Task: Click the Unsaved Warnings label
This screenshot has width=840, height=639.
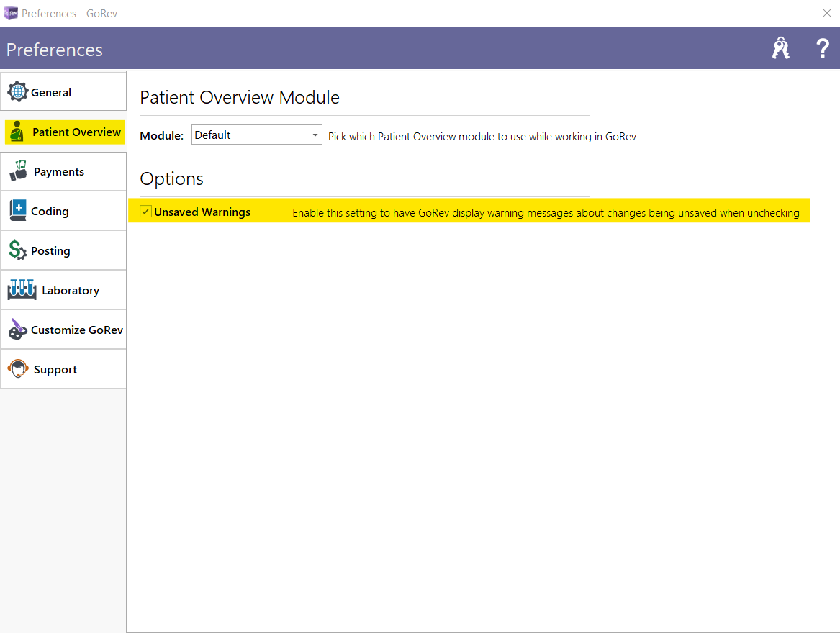Action: 202,212
